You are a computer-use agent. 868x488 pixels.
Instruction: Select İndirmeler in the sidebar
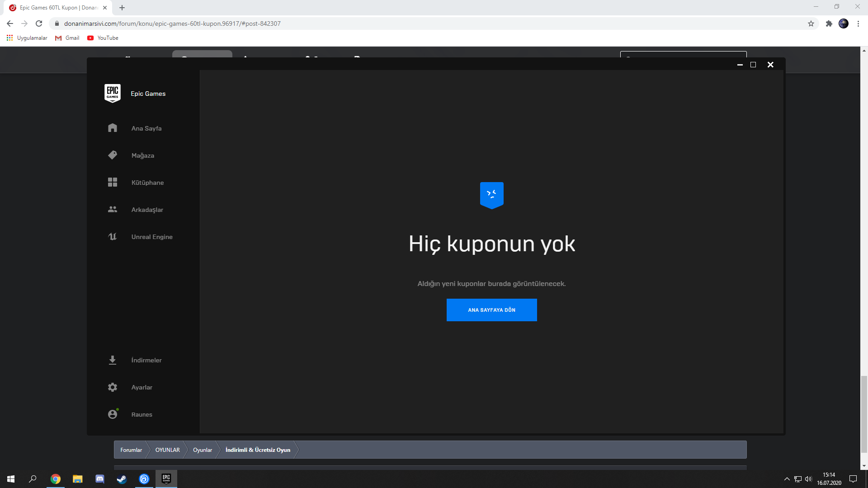[x=146, y=360]
